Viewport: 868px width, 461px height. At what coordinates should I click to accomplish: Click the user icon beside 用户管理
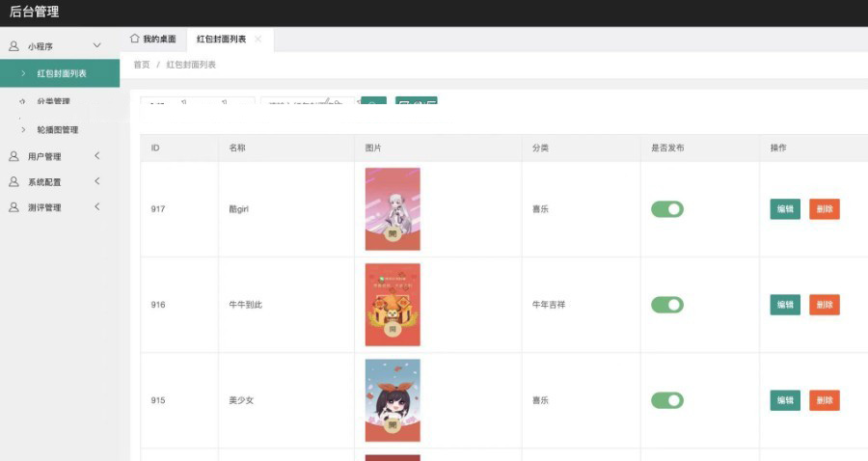[x=14, y=156]
